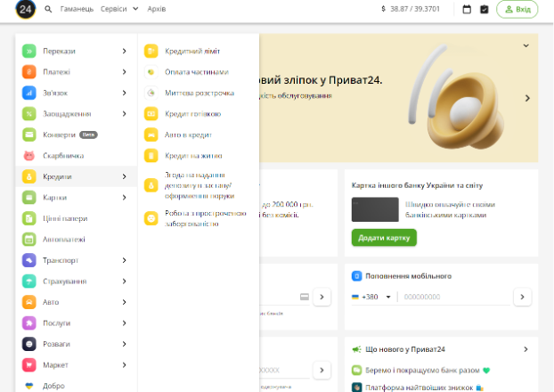The height and width of the screenshot is (392, 554).
Task: Click the Авто в кредит car icon
Action: 151,135
